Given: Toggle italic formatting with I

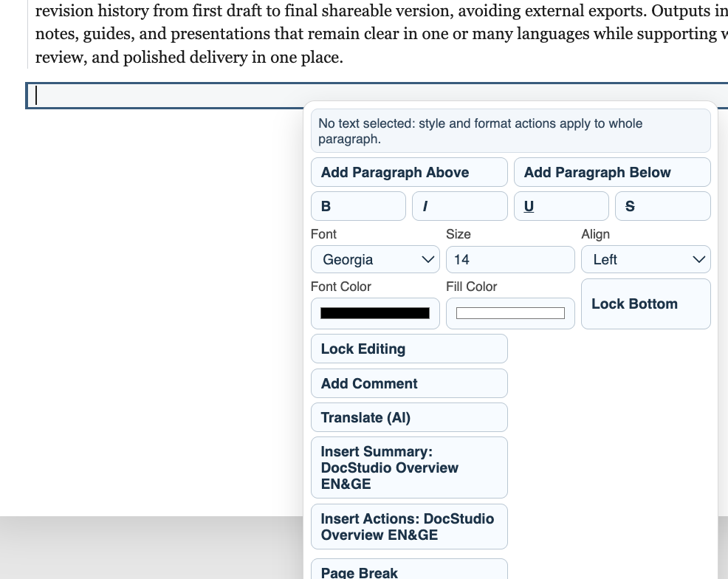Looking at the screenshot, I should pos(460,206).
